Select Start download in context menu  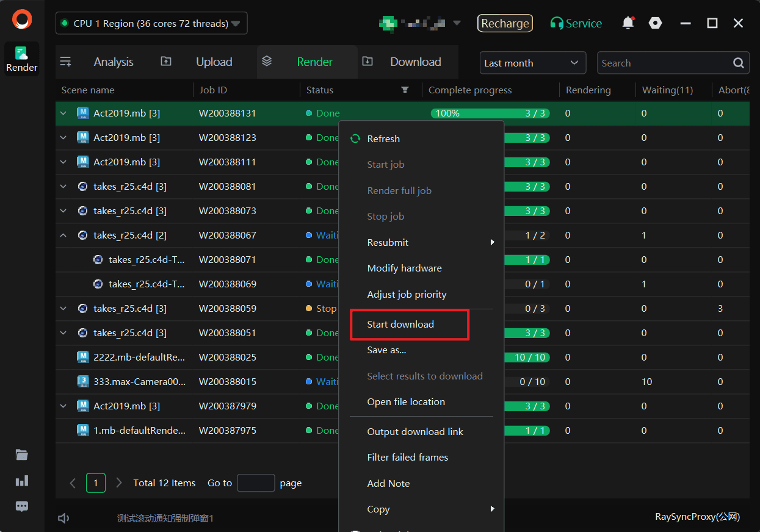click(400, 325)
